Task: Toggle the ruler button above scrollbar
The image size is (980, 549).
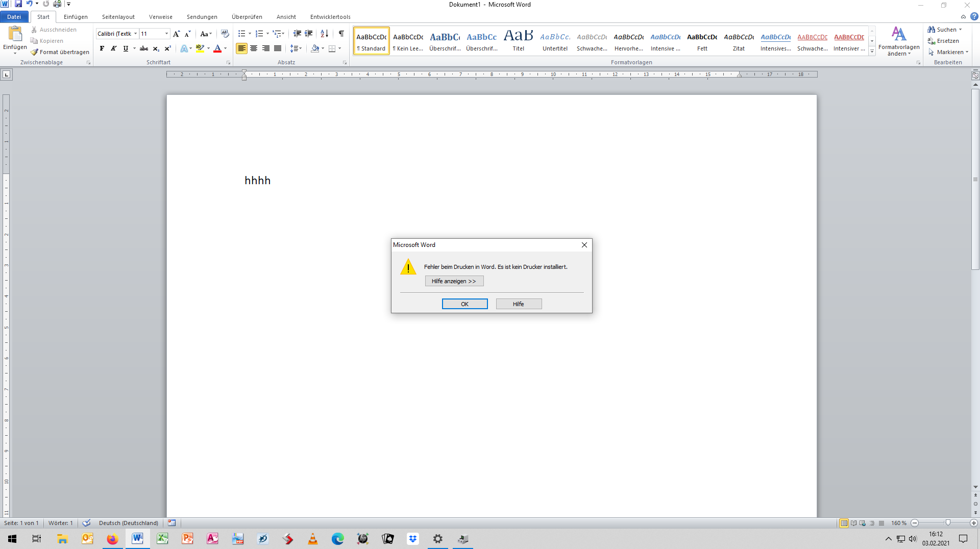Action: 975,76
